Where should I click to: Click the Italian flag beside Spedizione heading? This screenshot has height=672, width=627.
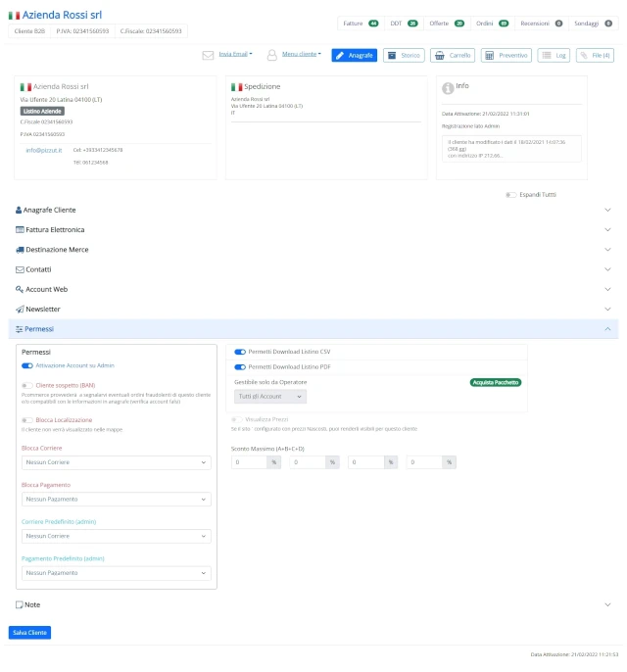(236, 87)
